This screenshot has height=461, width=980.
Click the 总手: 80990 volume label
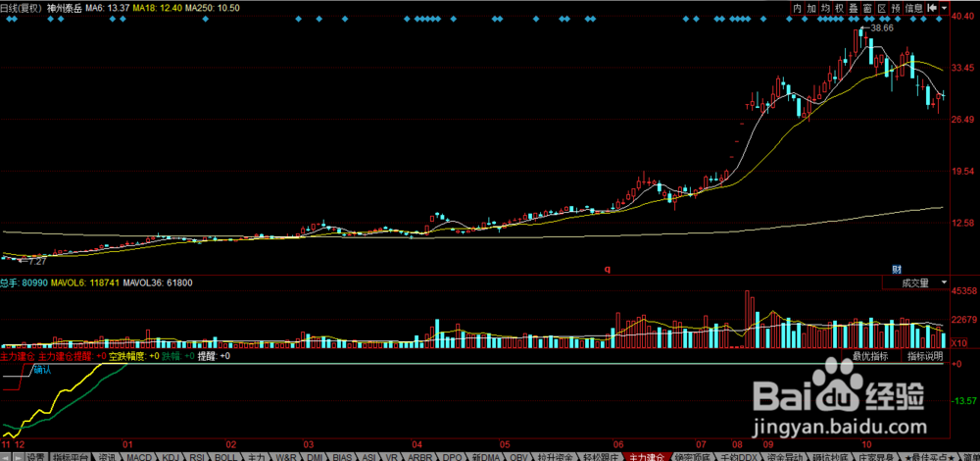point(25,282)
